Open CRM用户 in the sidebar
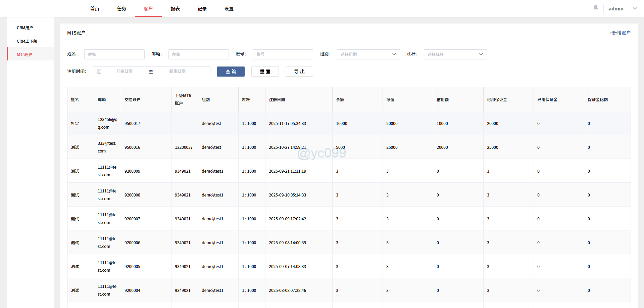644x308 pixels. [24, 28]
